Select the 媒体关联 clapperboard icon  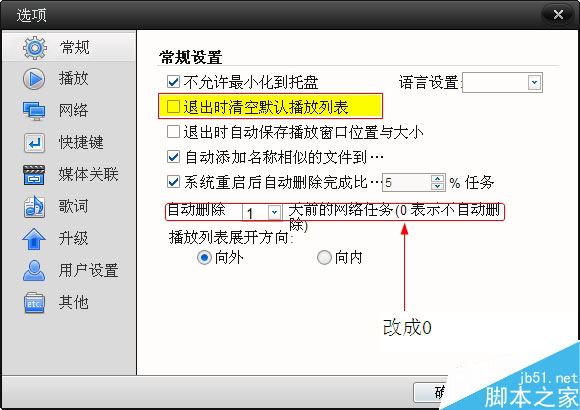[x=34, y=175]
